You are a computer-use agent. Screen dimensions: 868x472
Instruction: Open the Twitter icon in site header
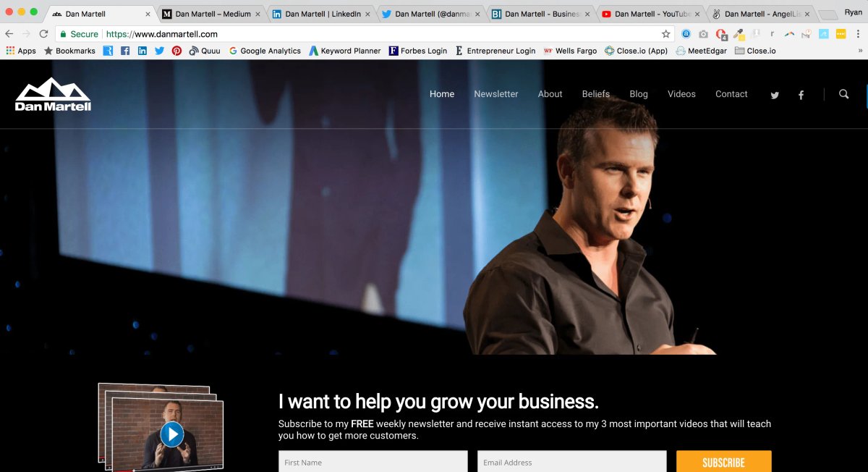[775, 95]
